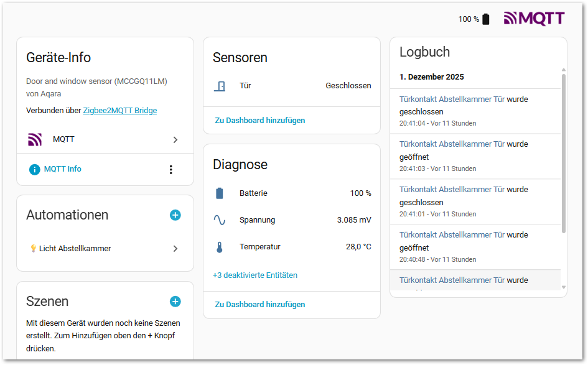
Task: Click MQTT Info button
Action: (62, 169)
